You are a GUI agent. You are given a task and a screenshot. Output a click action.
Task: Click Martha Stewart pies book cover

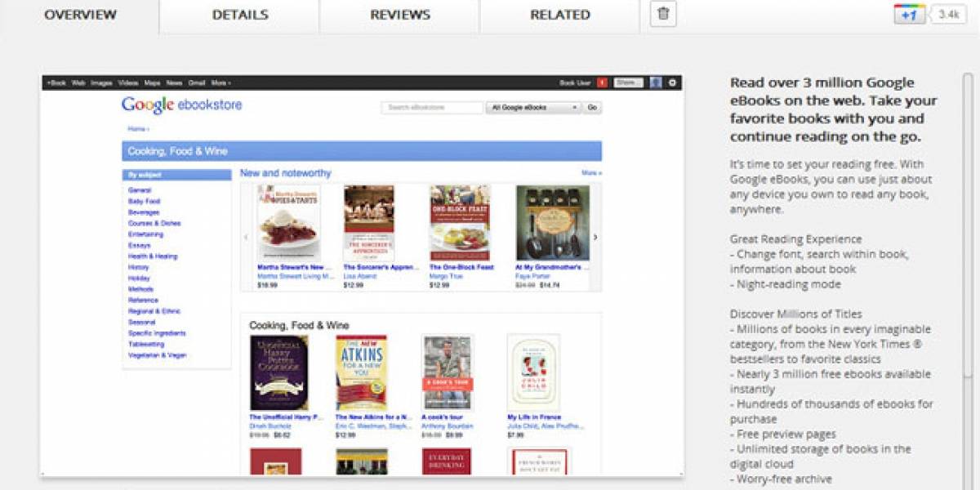288,223
